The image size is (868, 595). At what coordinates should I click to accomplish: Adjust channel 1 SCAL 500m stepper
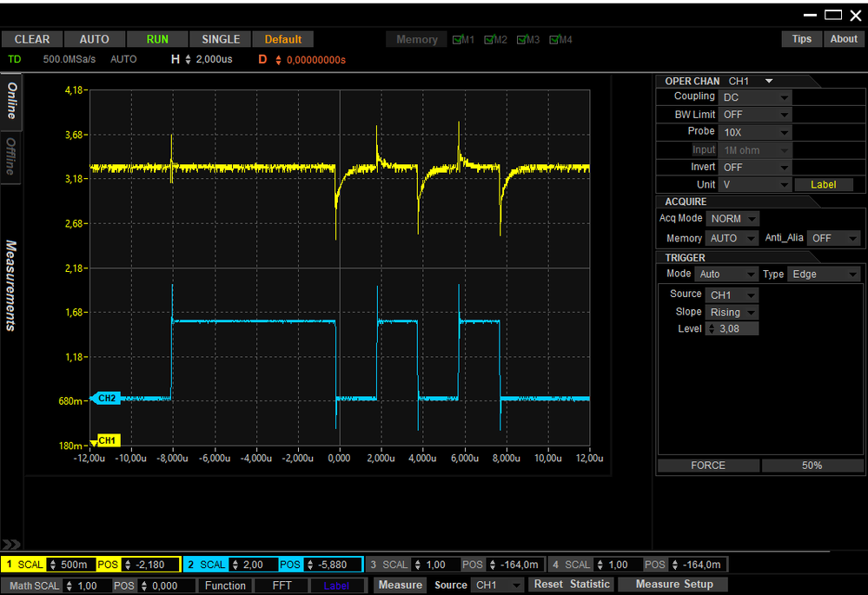pyautogui.click(x=53, y=565)
